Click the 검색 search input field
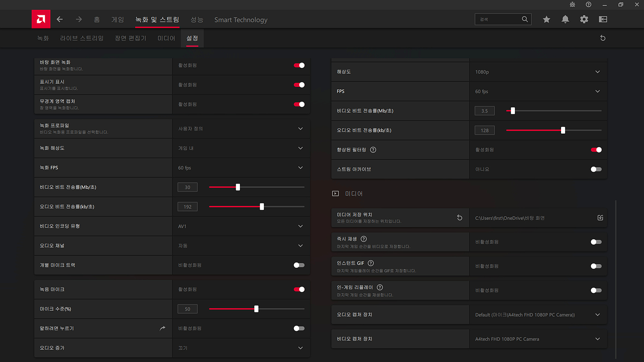This screenshot has height=362, width=644. tap(498, 19)
